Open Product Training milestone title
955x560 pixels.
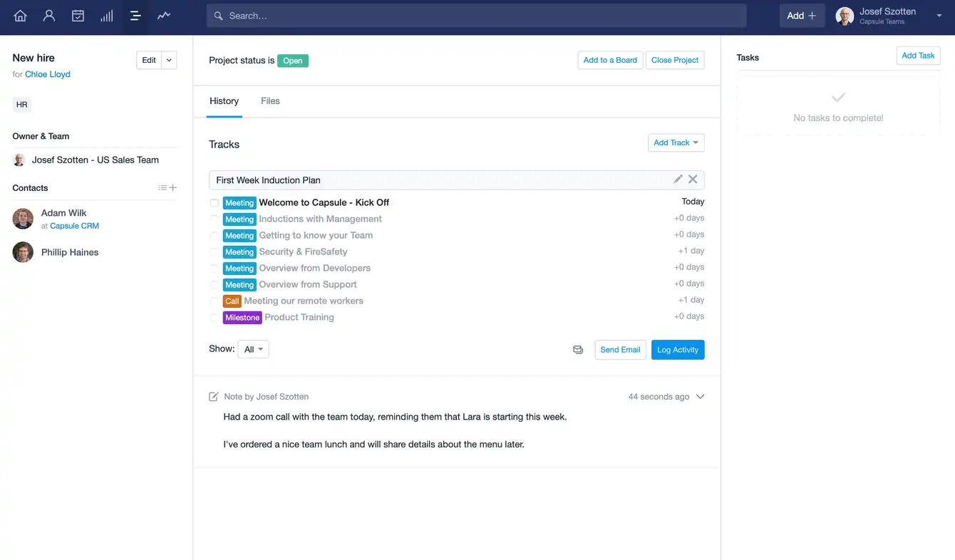299,317
